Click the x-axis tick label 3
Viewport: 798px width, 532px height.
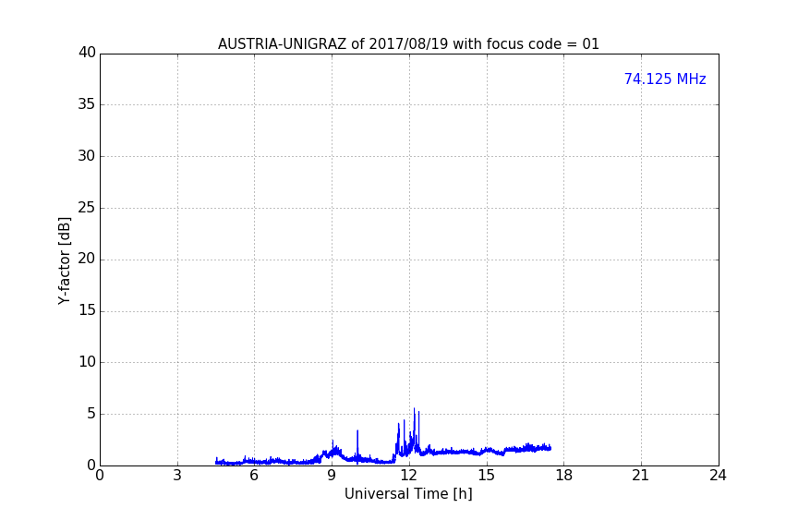pos(177,476)
